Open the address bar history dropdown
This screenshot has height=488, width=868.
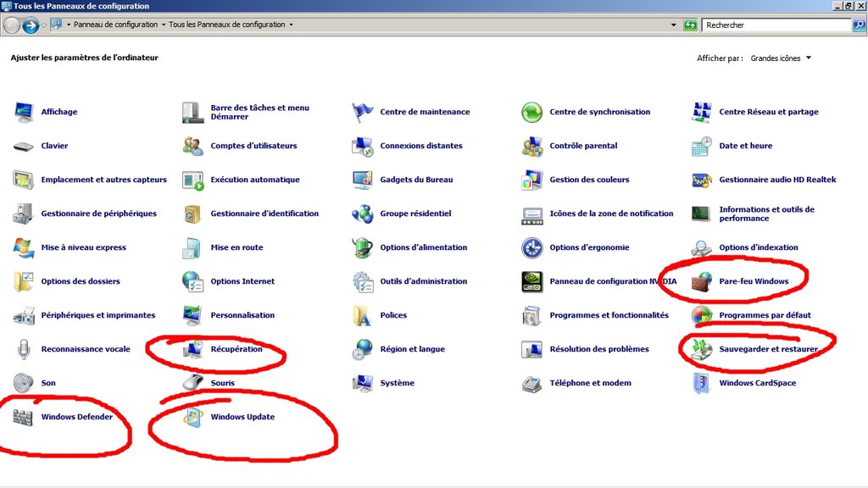[x=674, y=25]
